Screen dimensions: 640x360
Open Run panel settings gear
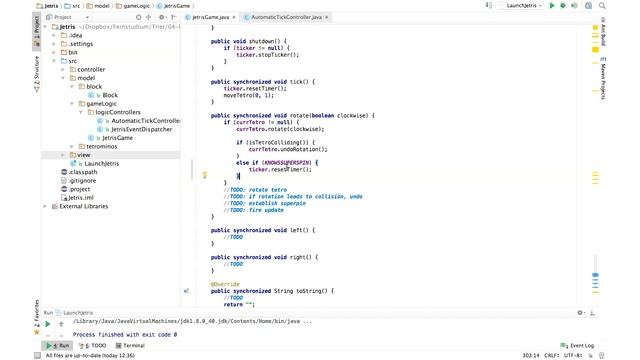pyautogui.click(x=581, y=313)
